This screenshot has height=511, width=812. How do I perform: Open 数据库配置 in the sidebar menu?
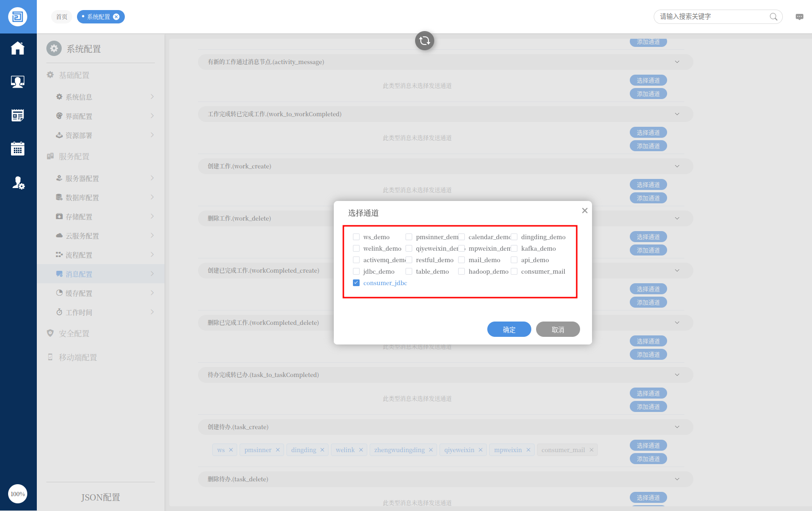pos(82,198)
